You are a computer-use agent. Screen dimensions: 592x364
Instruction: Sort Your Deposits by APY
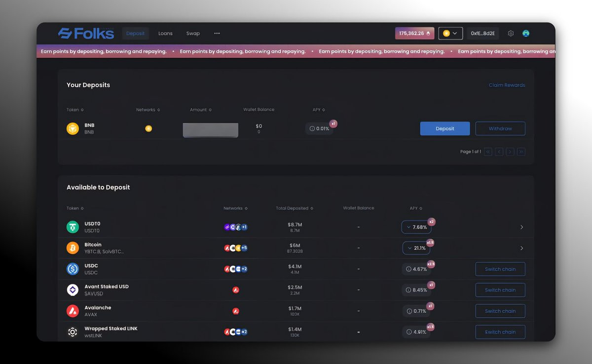[319, 109]
